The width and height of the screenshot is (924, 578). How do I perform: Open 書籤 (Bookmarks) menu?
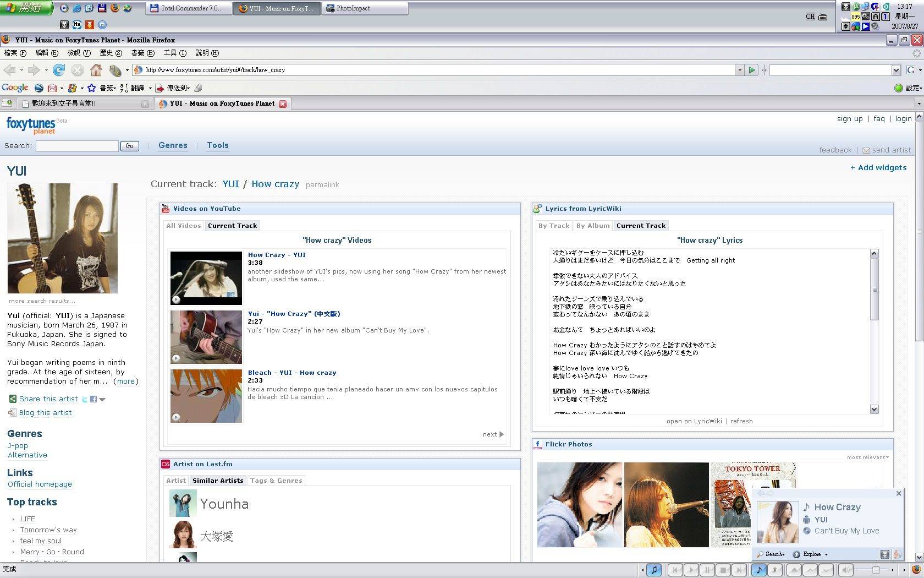pyautogui.click(x=142, y=53)
